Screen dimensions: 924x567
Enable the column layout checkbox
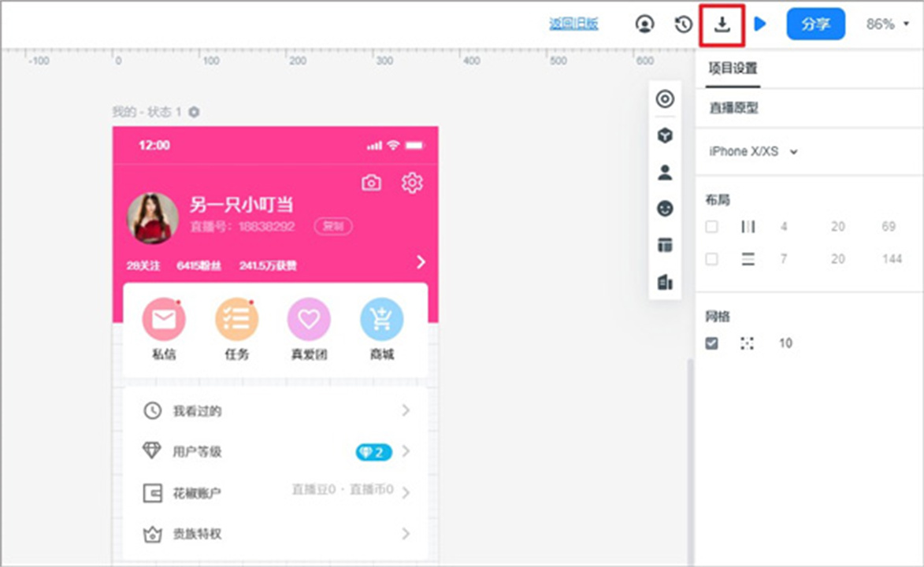712,227
